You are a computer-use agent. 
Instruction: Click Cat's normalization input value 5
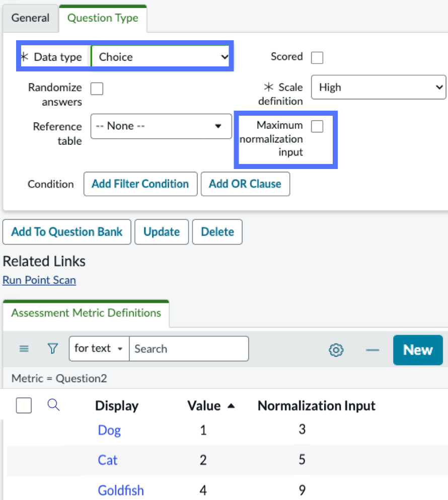point(302,459)
